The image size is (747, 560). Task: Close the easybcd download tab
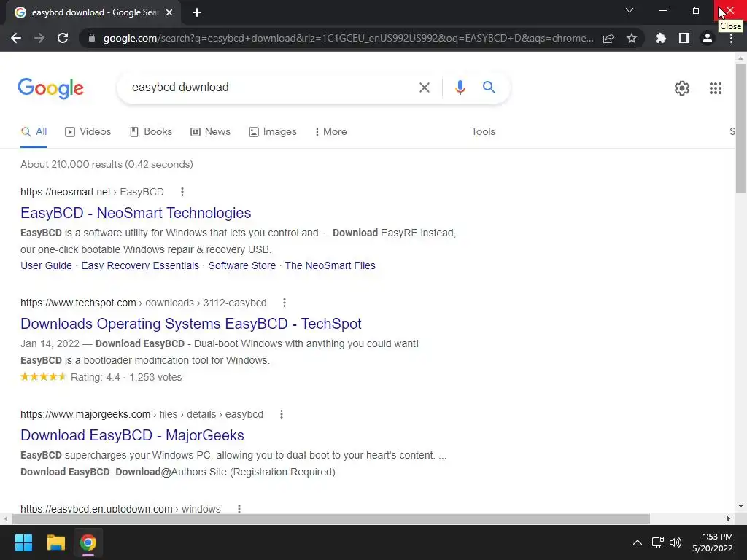(x=169, y=12)
